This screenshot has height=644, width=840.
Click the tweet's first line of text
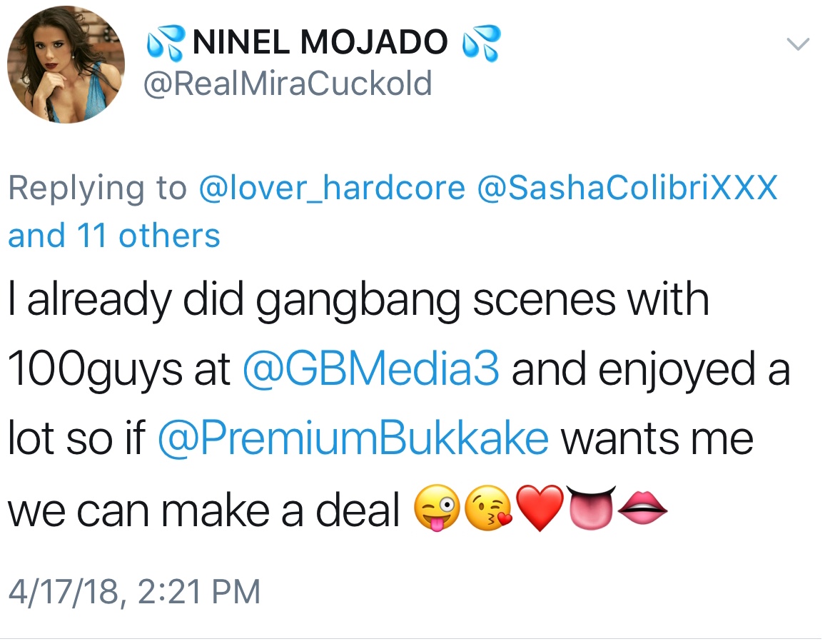(358, 301)
